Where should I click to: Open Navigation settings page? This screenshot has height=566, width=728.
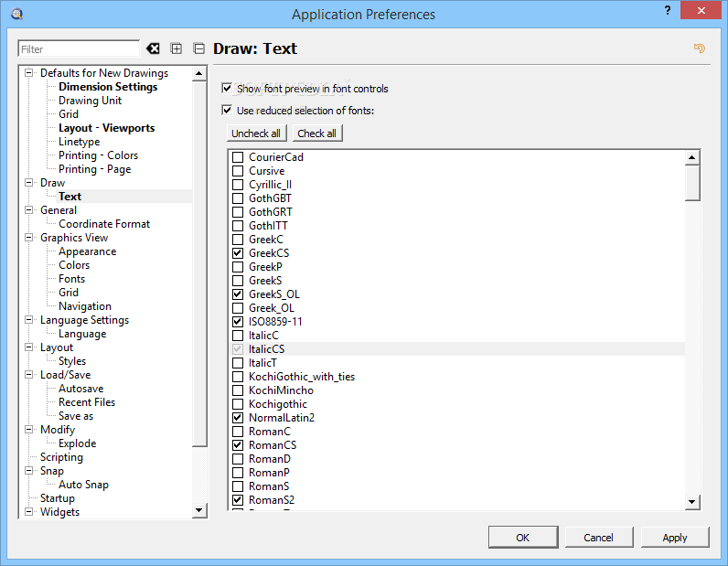pos(85,306)
